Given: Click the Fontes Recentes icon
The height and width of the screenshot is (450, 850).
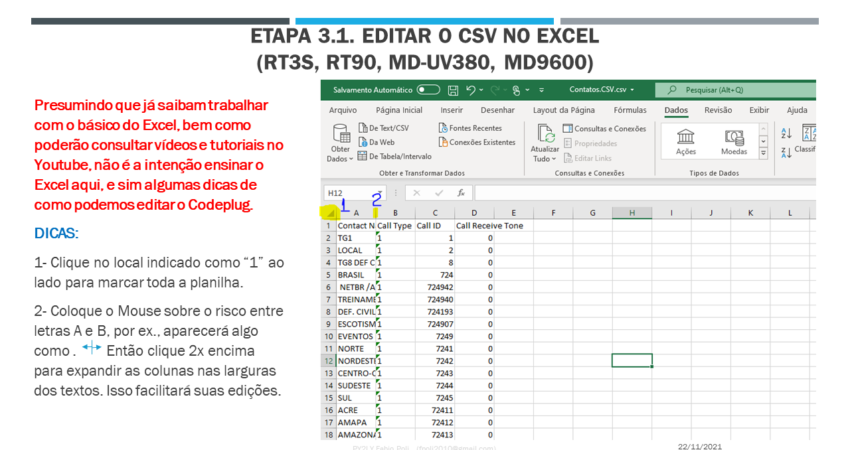Looking at the screenshot, I should click(443, 128).
